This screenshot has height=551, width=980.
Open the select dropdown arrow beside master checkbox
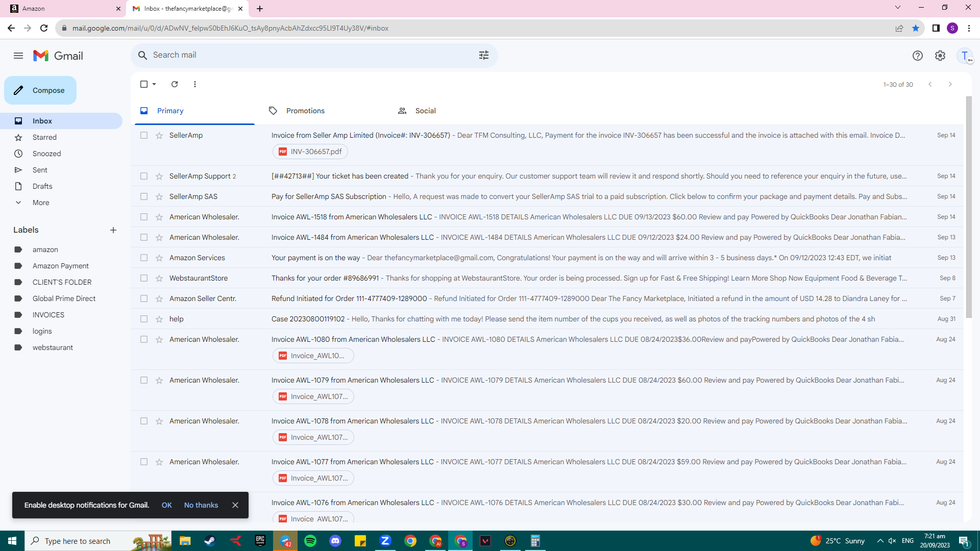pos(154,84)
